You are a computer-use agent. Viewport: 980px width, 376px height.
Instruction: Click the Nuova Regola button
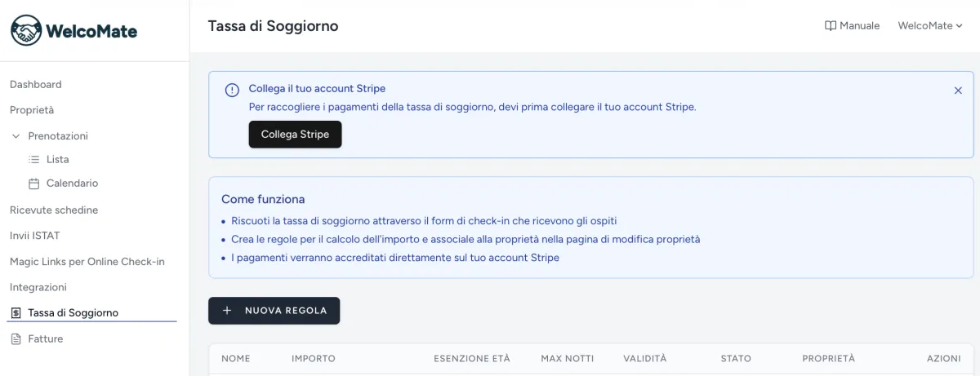[274, 311]
